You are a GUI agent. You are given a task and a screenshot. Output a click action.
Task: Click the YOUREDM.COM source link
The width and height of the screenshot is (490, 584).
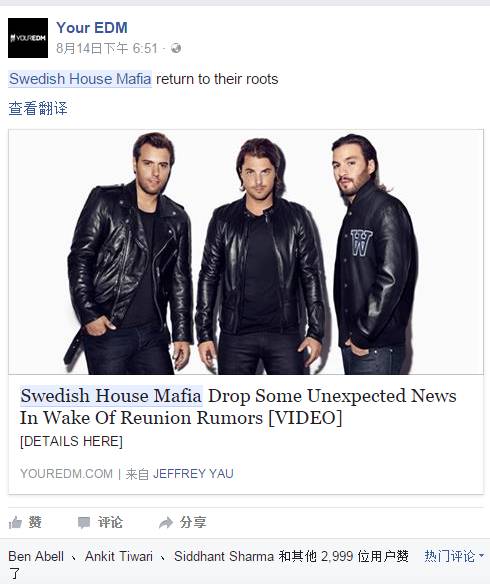[x=66, y=474]
